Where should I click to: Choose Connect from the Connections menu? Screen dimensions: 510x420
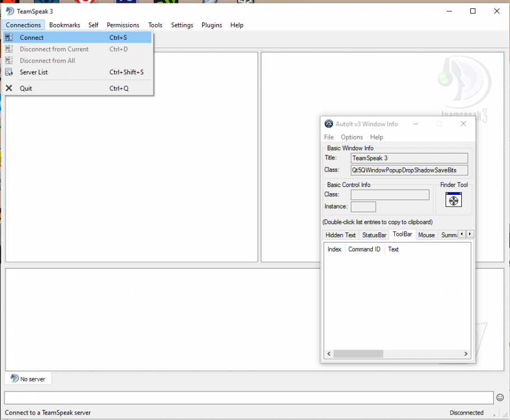click(77, 38)
